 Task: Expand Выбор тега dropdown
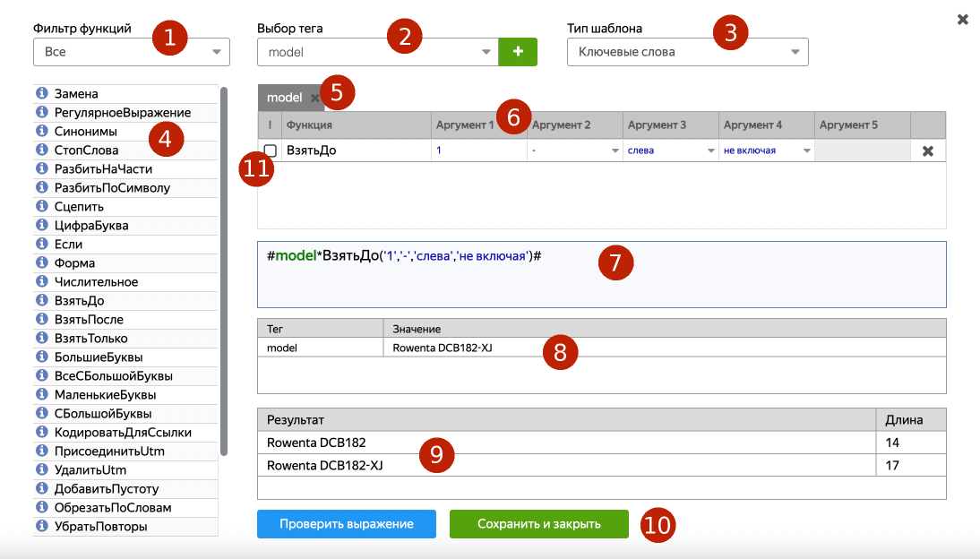tap(377, 52)
